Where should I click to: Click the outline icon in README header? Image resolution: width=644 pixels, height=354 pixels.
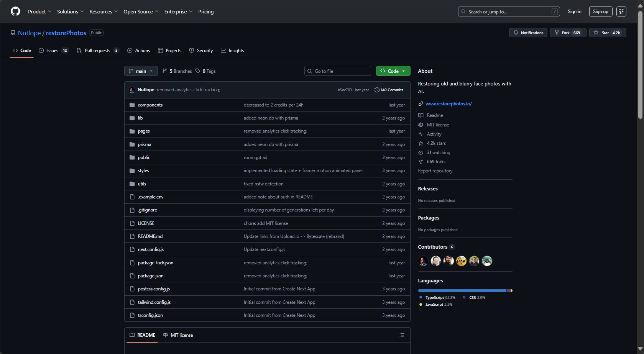pyautogui.click(x=402, y=335)
